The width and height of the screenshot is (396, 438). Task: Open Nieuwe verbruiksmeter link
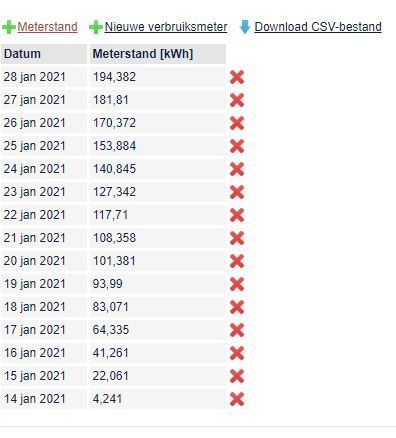166,27
